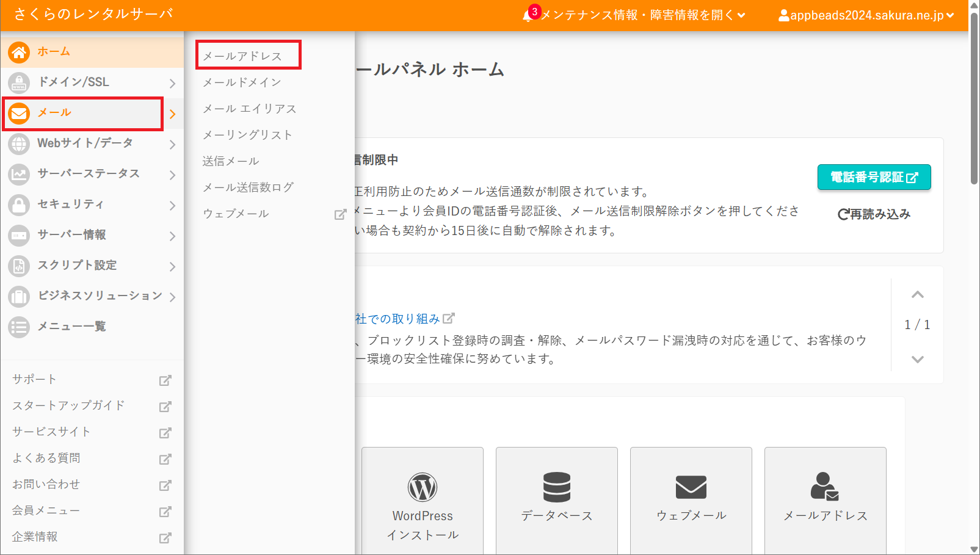Select メール エイリアス submenu item
Viewport: 980px width, 555px height.
[x=249, y=109]
